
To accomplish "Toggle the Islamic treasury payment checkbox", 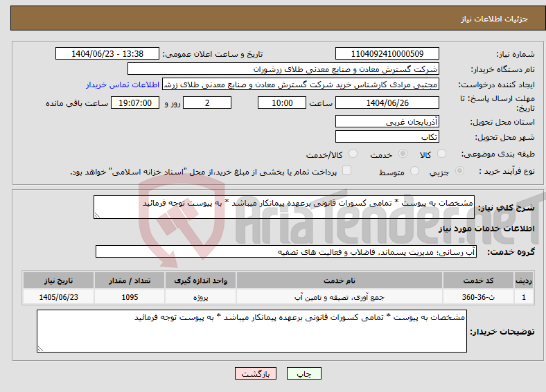I will 347,170.
